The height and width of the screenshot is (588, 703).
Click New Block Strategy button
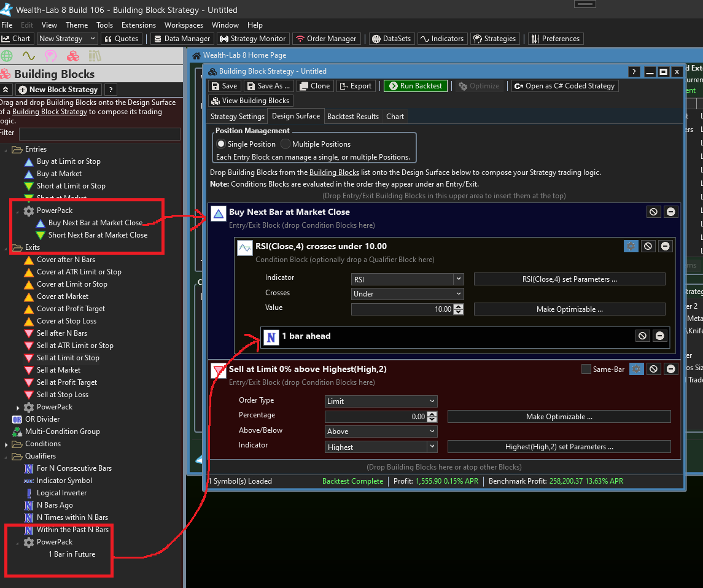coord(59,90)
